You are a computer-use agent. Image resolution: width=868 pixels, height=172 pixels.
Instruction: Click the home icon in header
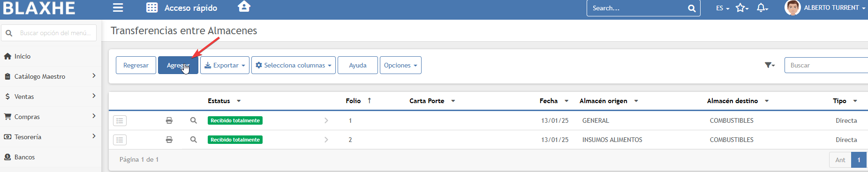(x=244, y=7)
